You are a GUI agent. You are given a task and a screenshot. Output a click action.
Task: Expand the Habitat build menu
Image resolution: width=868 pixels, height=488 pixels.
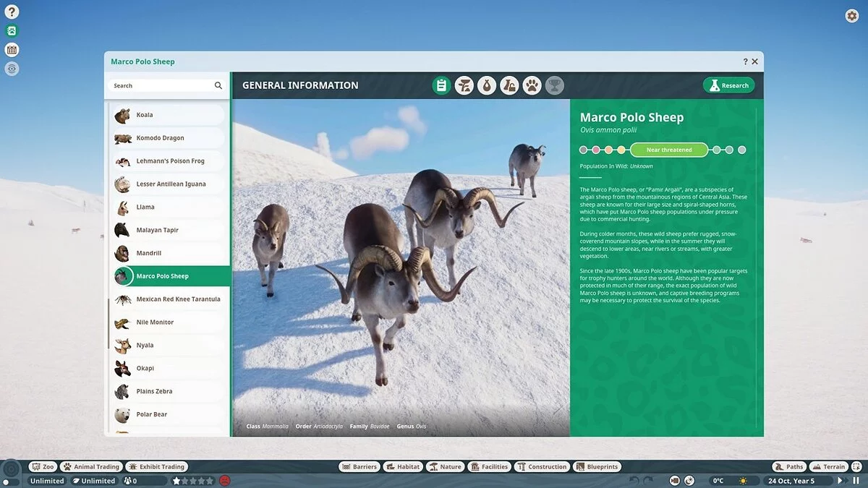click(x=403, y=467)
